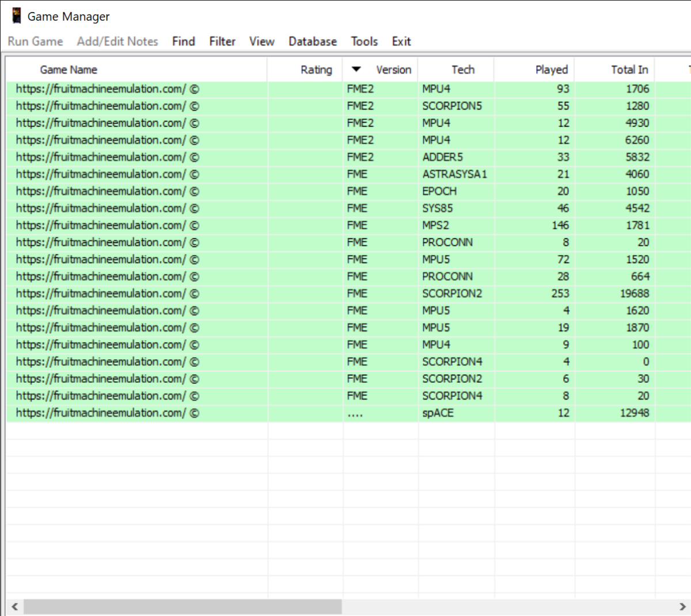Click the Tech column header
This screenshot has width=691, height=616.
463,70
